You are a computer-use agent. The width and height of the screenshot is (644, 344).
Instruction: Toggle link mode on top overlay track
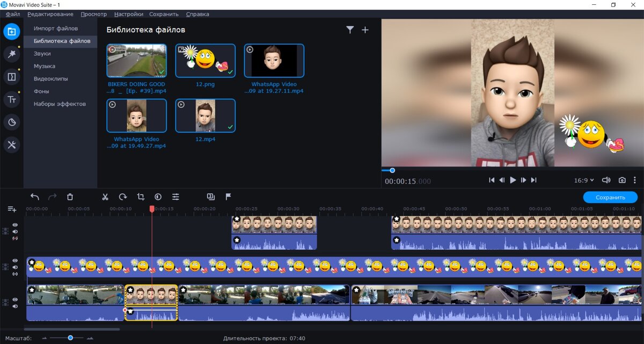tap(15, 238)
